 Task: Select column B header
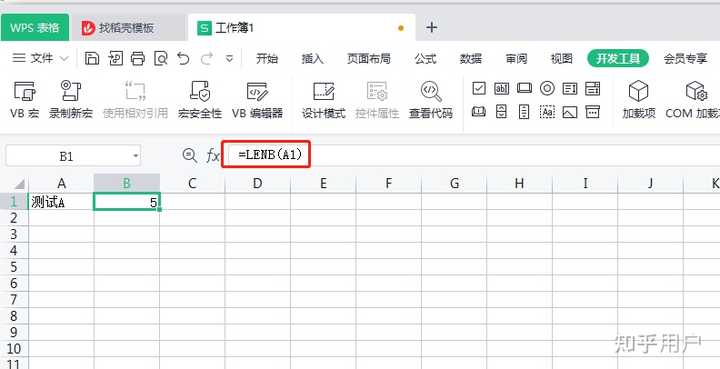tap(127, 184)
